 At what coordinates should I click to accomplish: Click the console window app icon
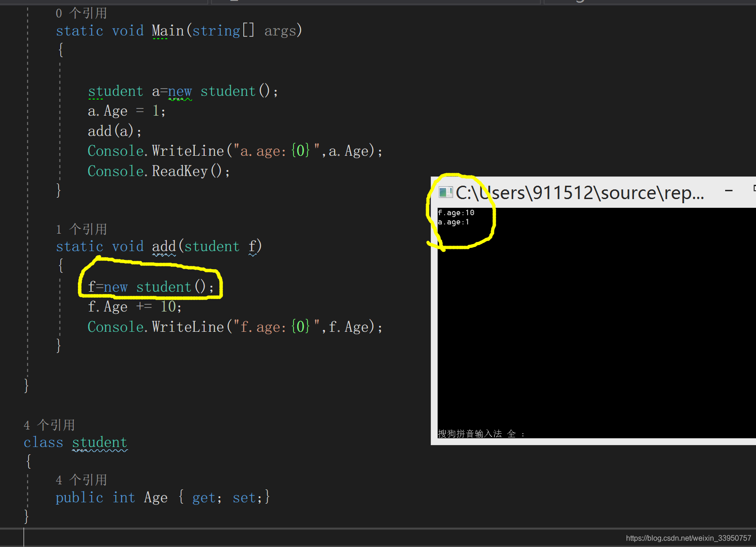(445, 192)
